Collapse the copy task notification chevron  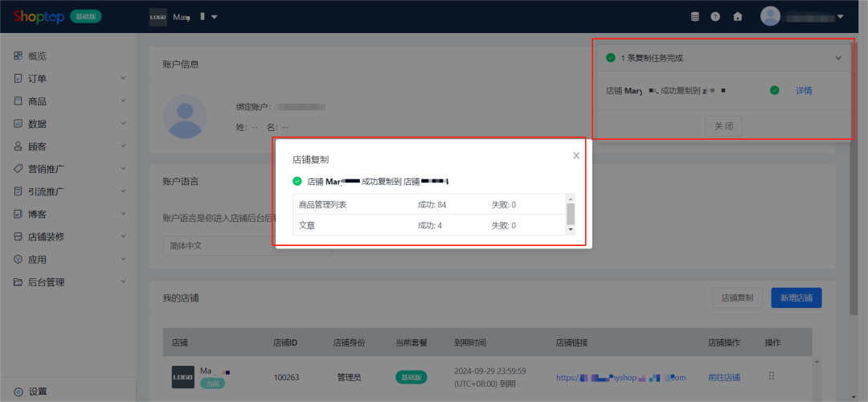point(838,58)
